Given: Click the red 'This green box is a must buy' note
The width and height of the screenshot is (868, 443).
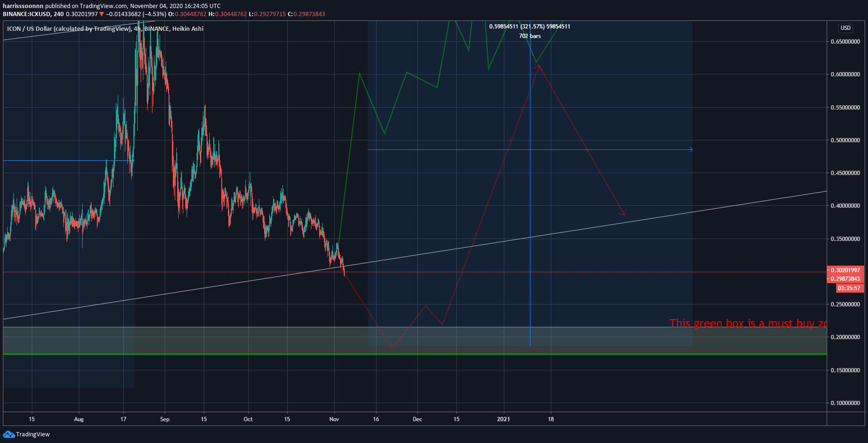Looking at the screenshot, I should (748, 323).
